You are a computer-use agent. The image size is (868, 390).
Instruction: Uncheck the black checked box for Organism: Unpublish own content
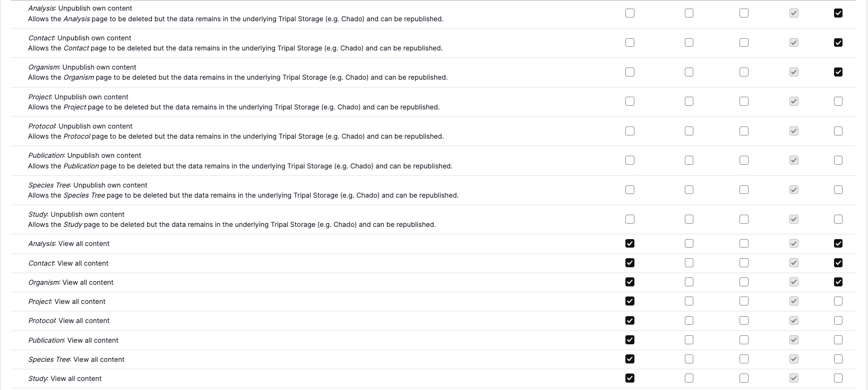pyautogui.click(x=838, y=72)
